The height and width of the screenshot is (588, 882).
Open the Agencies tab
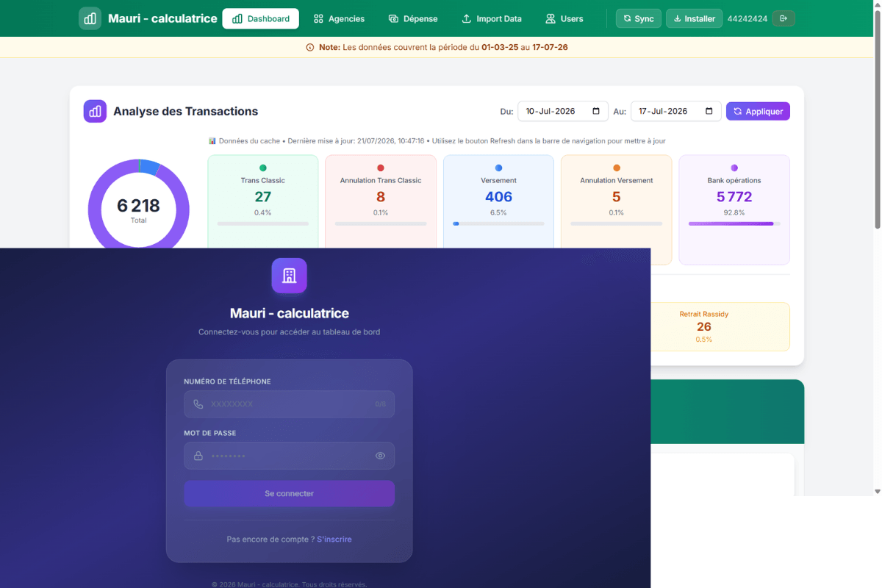click(x=339, y=18)
